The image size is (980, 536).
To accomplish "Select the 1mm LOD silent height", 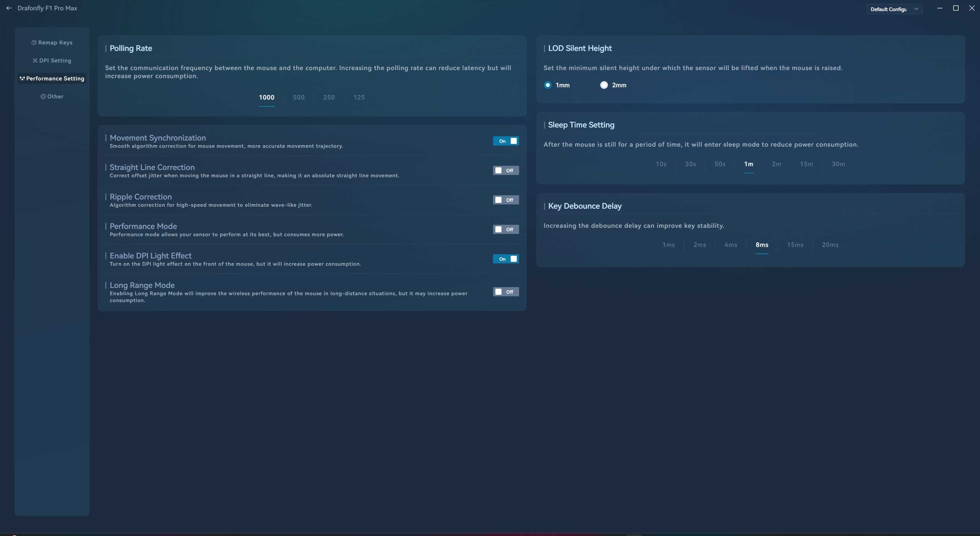I will tap(548, 85).
